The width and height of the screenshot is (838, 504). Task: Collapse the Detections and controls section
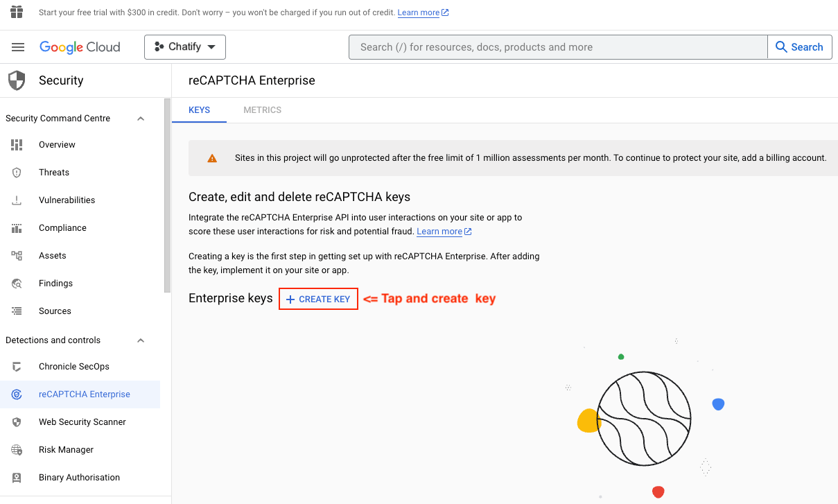tap(141, 340)
